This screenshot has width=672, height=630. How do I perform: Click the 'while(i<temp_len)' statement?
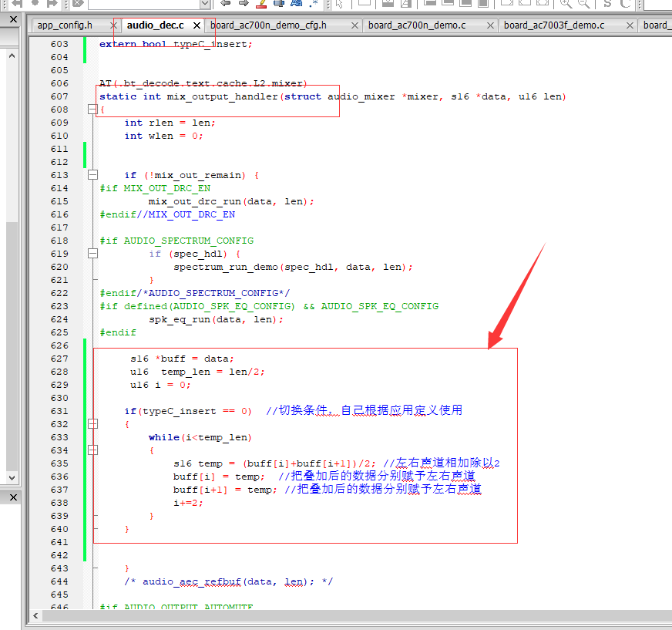coord(200,437)
